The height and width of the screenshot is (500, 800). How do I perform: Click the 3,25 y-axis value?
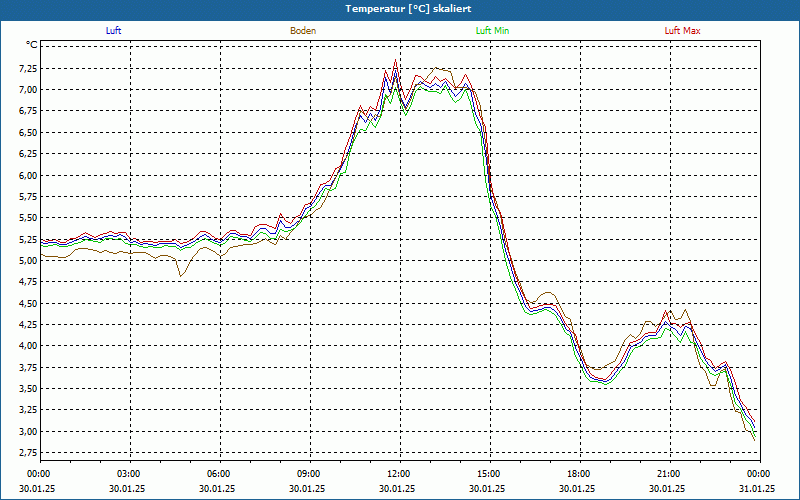[x=28, y=410]
